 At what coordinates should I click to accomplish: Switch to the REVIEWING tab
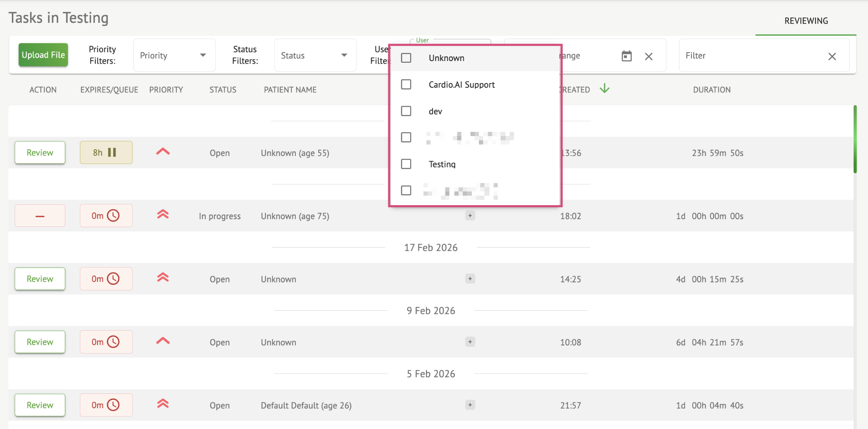[x=806, y=21]
